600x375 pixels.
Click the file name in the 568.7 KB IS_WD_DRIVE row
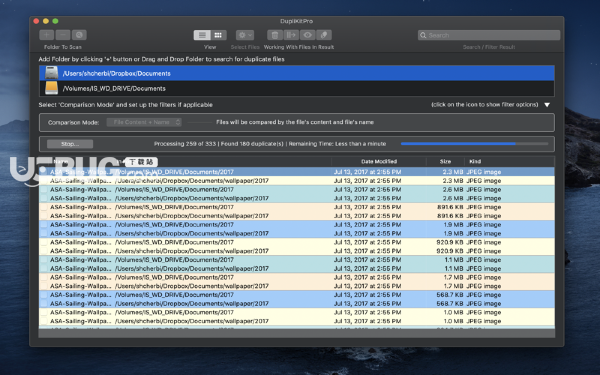pos(81,295)
